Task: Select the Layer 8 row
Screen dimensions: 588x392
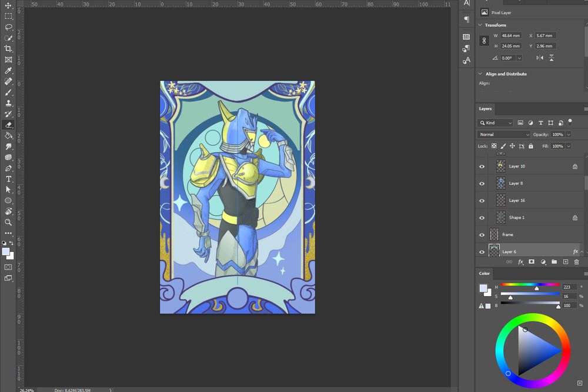Action: coord(530,184)
